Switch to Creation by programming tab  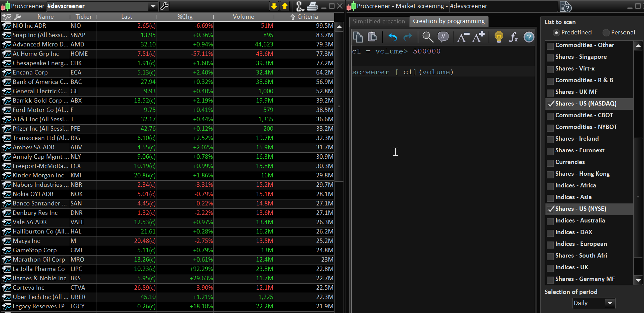[449, 21]
